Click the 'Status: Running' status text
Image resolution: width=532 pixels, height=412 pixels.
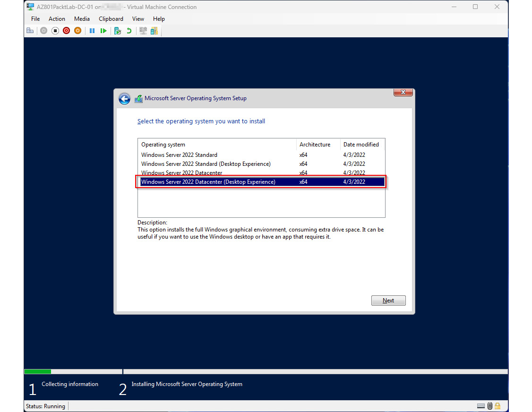point(45,406)
